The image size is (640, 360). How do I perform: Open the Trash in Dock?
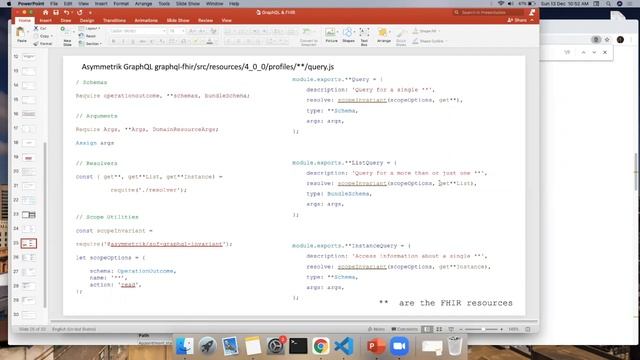[x=455, y=346]
